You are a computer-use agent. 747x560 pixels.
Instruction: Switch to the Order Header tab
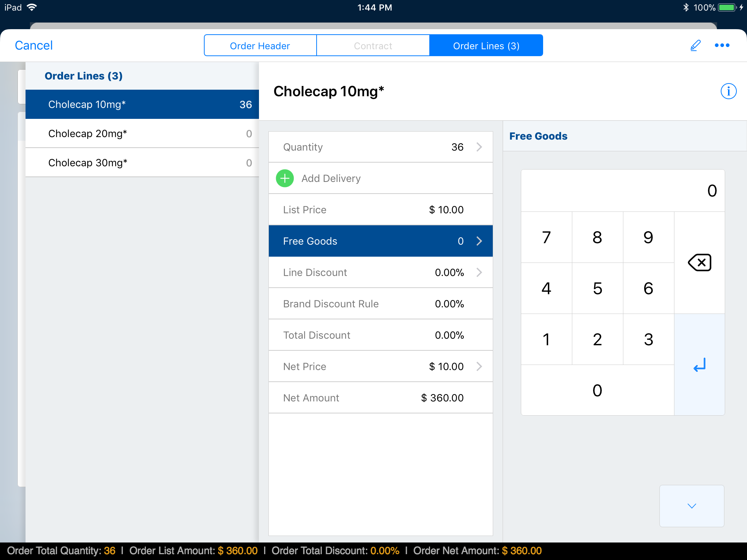[x=260, y=46]
